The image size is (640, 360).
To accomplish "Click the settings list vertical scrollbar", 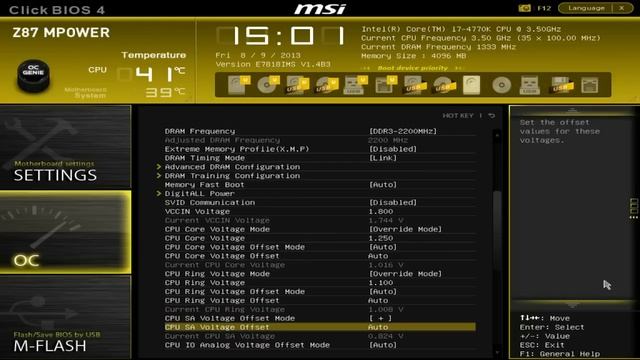I will (497, 231).
